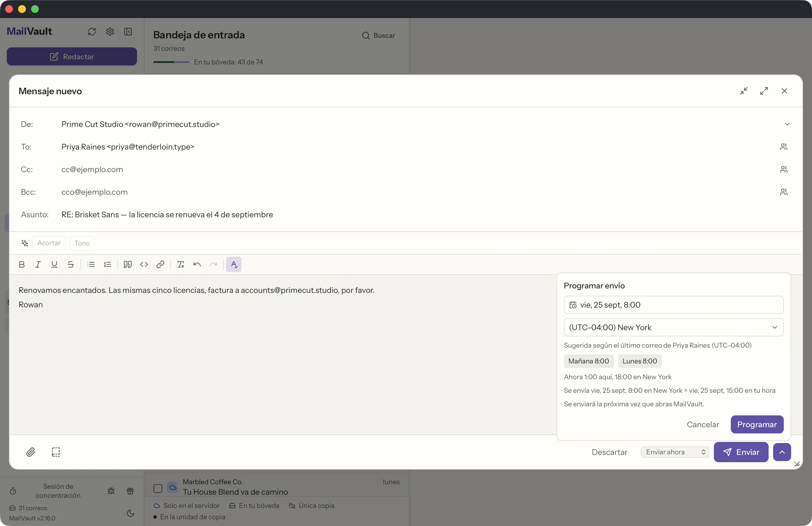Choose the Lunes 8:00 suggestion
This screenshot has width=812, height=526.
(640, 361)
